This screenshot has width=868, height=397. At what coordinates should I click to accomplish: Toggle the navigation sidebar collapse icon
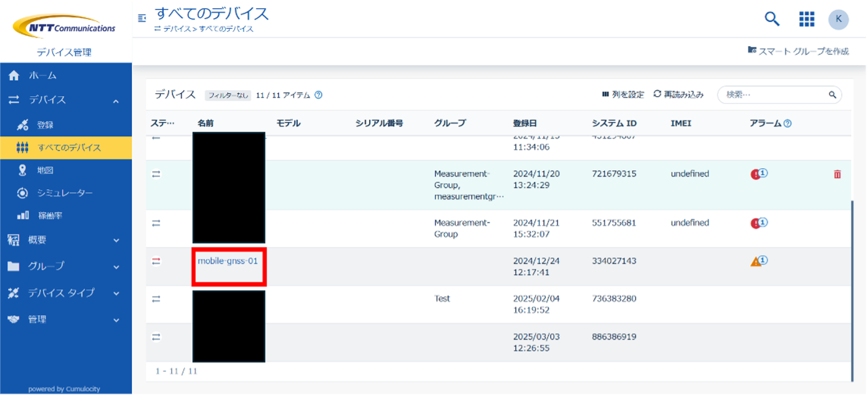(142, 18)
